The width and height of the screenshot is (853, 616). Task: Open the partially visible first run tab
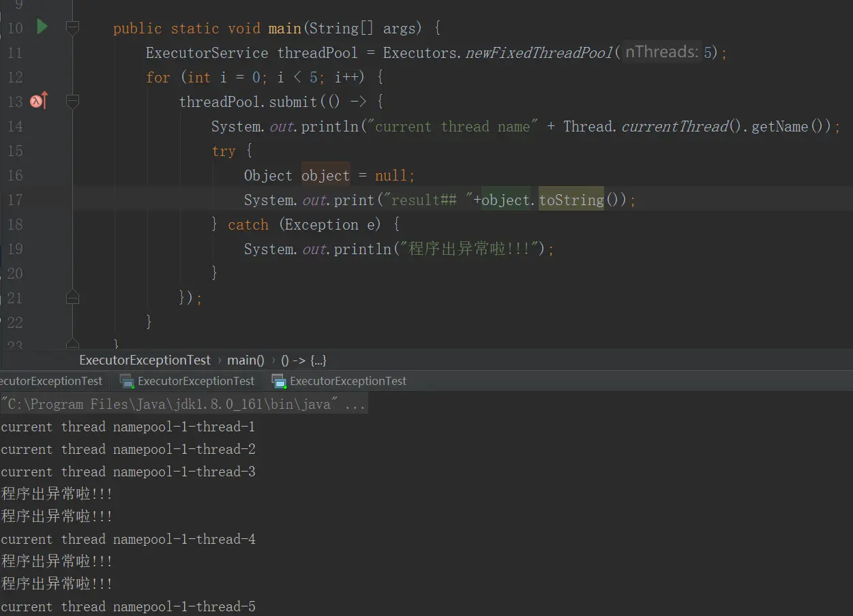coord(51,381)
